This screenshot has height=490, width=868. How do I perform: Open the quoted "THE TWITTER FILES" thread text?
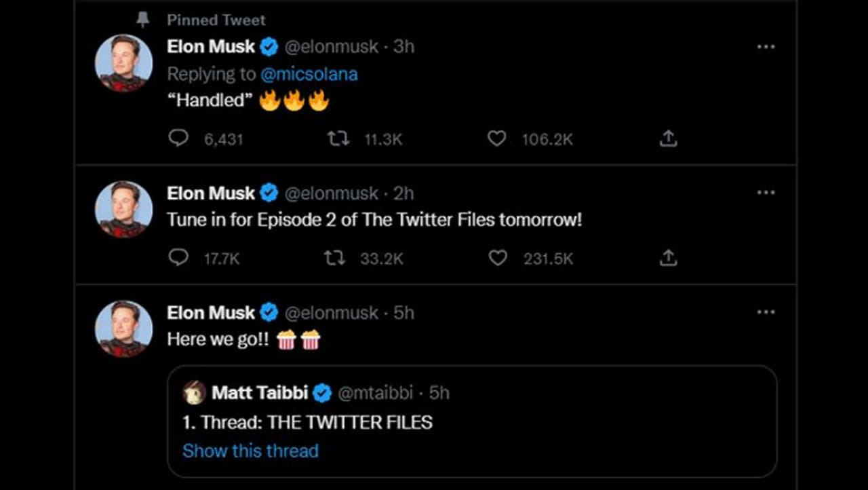[307, 422]
